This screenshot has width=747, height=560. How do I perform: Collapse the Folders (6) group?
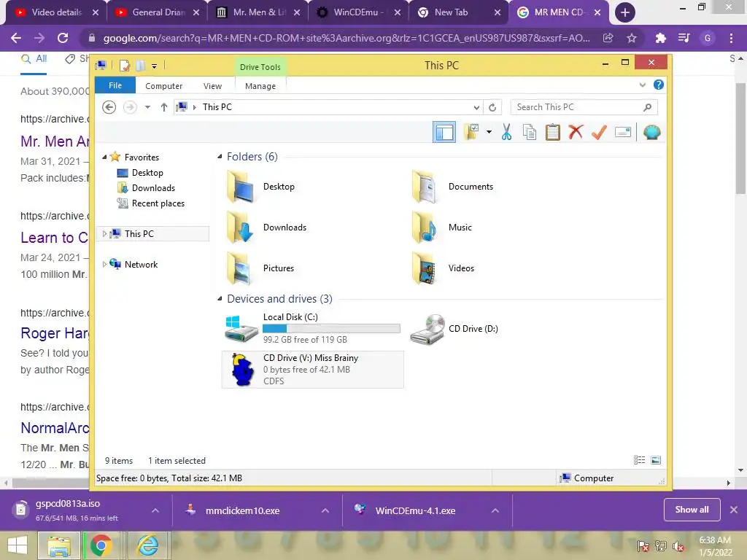220,157
